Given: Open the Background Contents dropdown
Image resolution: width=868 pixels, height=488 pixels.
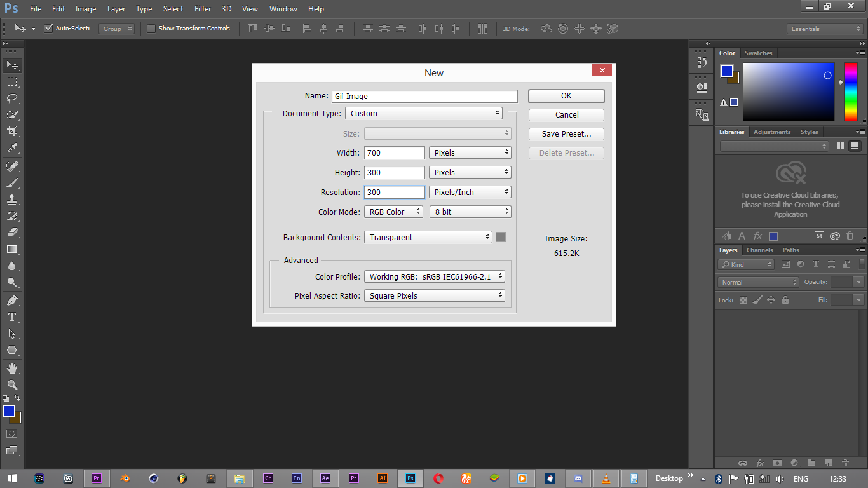Looking at the screenshot, I should [428, 237].
